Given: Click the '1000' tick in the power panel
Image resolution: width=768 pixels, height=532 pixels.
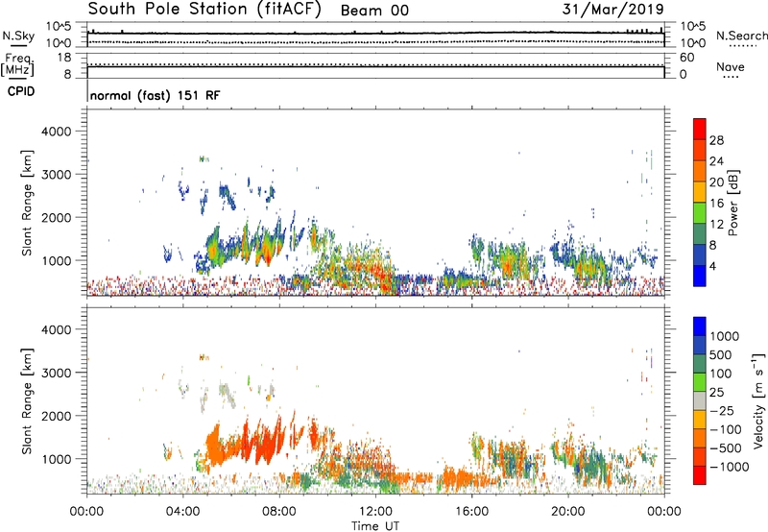Looking at the screenshot, I should tap(57, 260).
